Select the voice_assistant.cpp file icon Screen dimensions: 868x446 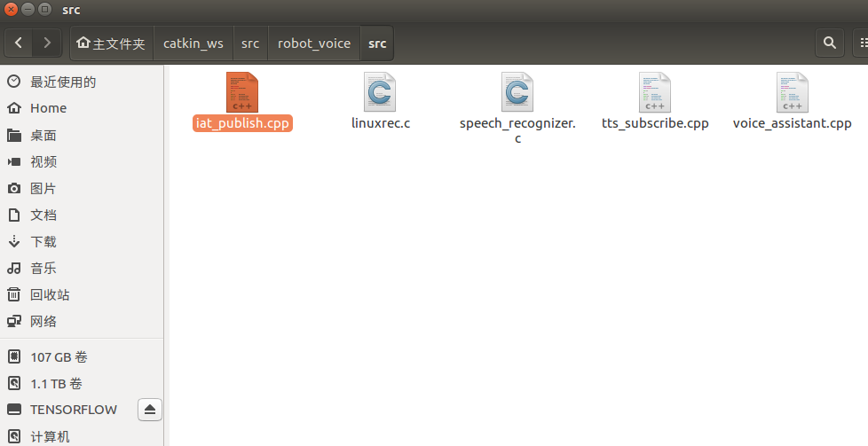point(793,92)
